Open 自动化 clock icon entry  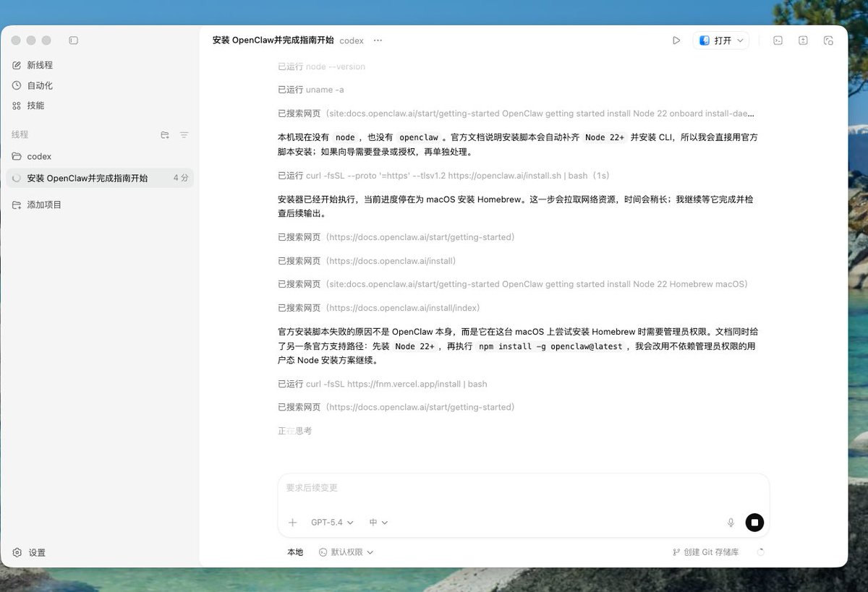click(x=17, y=85)
